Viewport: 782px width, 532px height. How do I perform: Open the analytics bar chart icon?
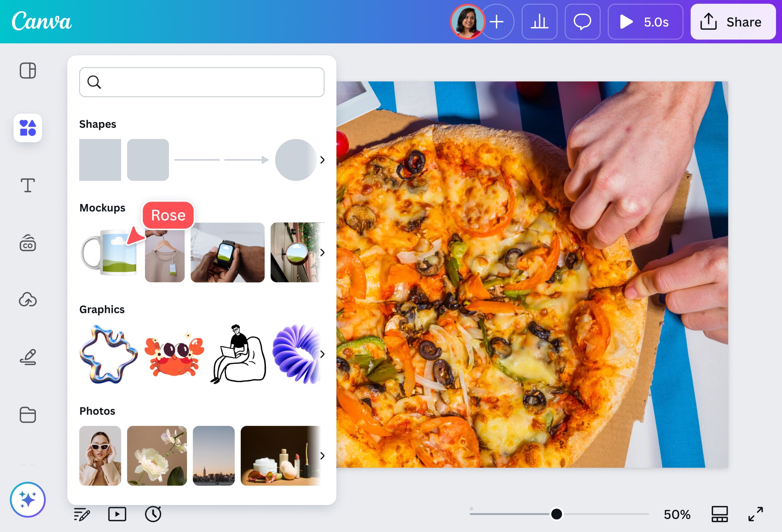(x=539, y=22)
